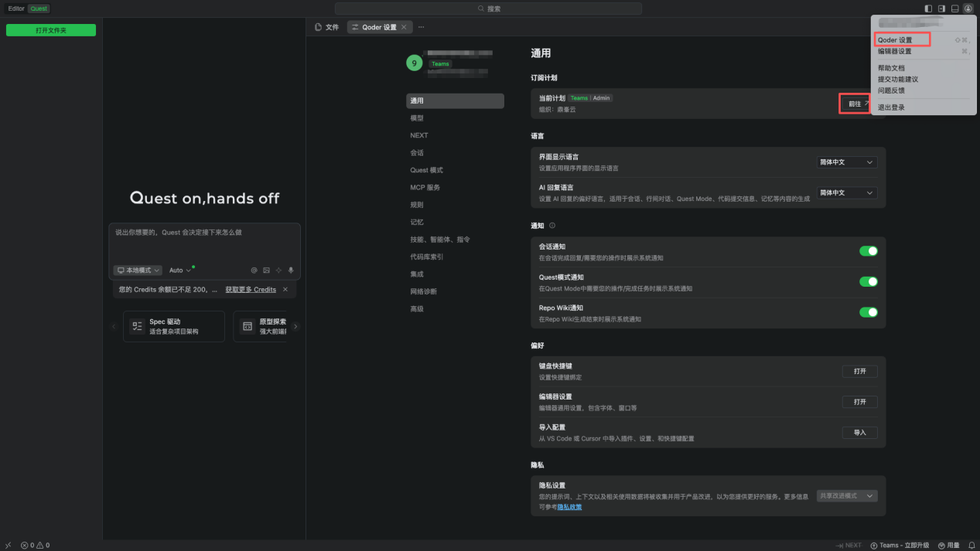Switch to the 文件 tab
The height and width of the screenshot is (551, 980).
327,27
